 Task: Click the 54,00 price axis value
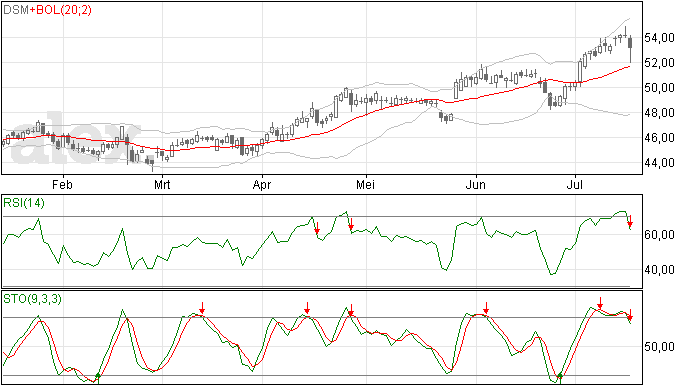[659, 38]
